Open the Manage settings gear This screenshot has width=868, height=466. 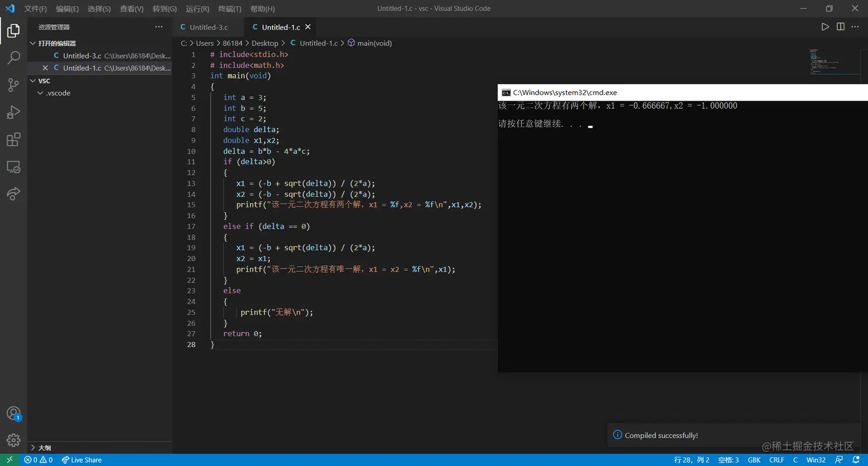point(13,441)
